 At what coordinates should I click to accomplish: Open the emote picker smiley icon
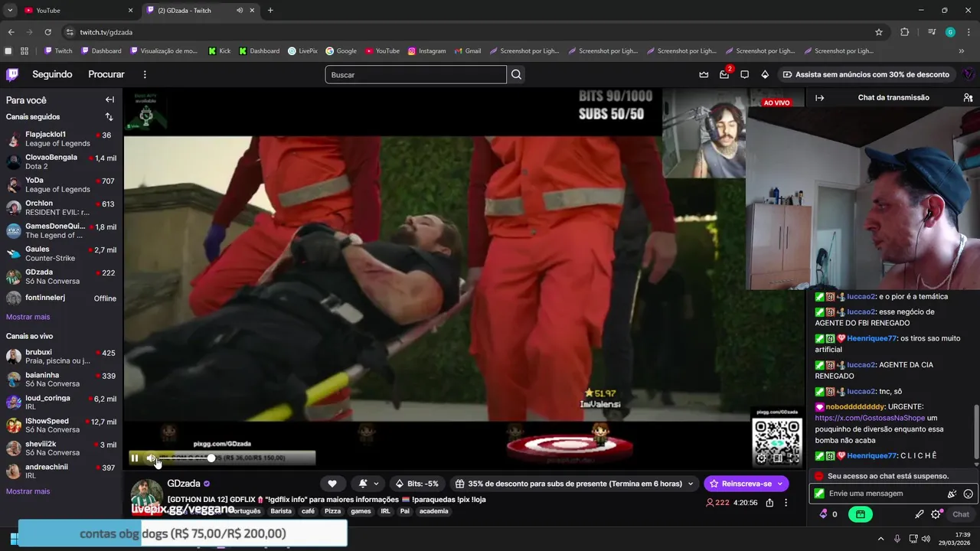pyautogui.click(x=969, y=494)
